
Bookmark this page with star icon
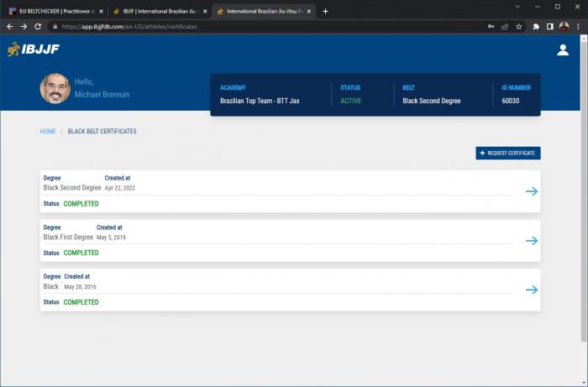coord(518,27)
